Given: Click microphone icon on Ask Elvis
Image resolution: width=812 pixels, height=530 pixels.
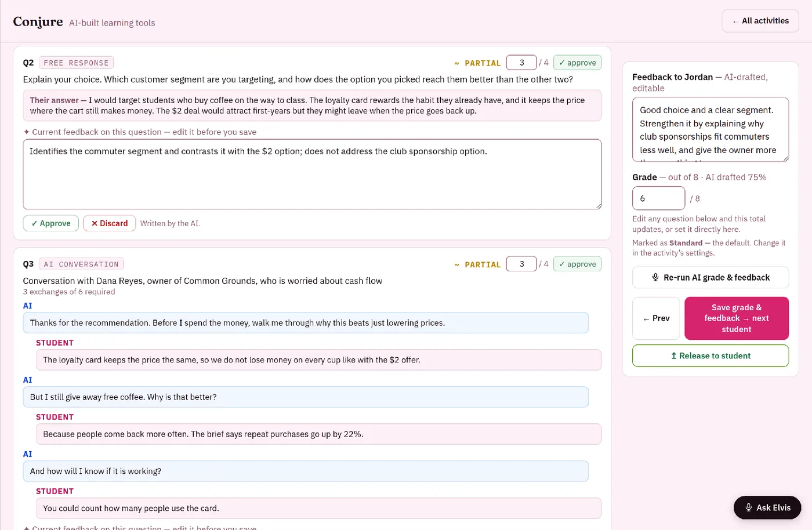Looking at the screenshot, I should coord(749,507).
